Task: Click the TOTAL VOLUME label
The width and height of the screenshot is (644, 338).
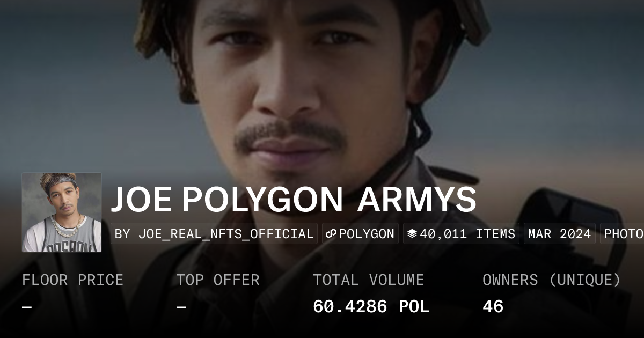Action: pos(368,280)
